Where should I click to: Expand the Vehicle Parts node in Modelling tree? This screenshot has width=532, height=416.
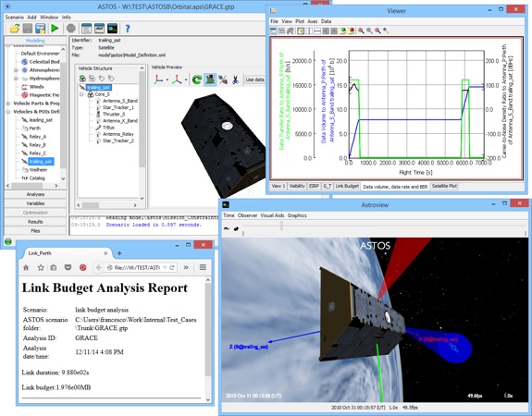pos(7,104)
